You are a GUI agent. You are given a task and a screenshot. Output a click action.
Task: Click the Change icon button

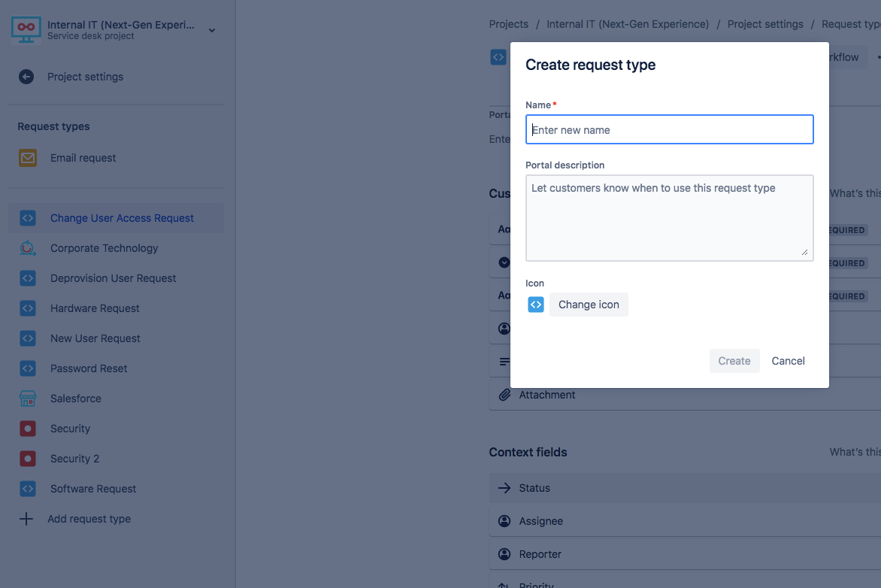tap(589, 305)
